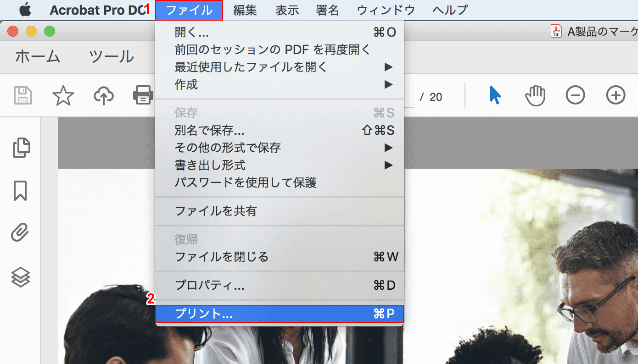Expand the 作成 submenu
This screenshot has height=364, width=638.
[280, 84]
